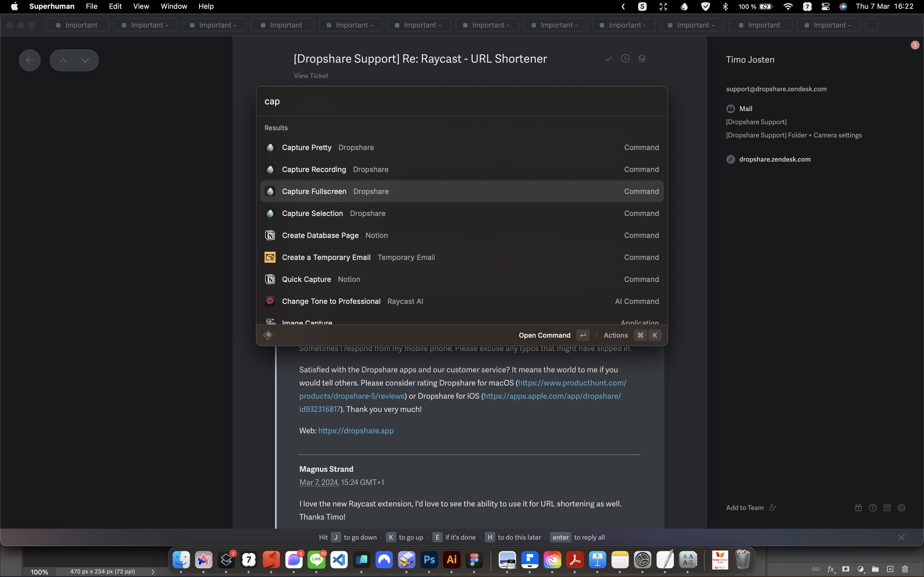Viewport: 924px width, 577px height.
Task: Go to previous conversation up chevron
Action: pyautogui.click(x=63, y=60)
